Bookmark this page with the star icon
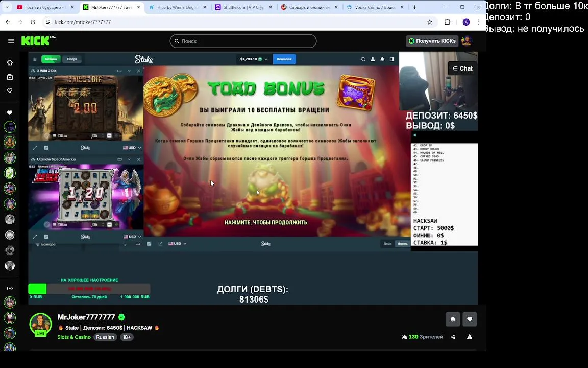588x368 pixels. click(x=430, y=22)
